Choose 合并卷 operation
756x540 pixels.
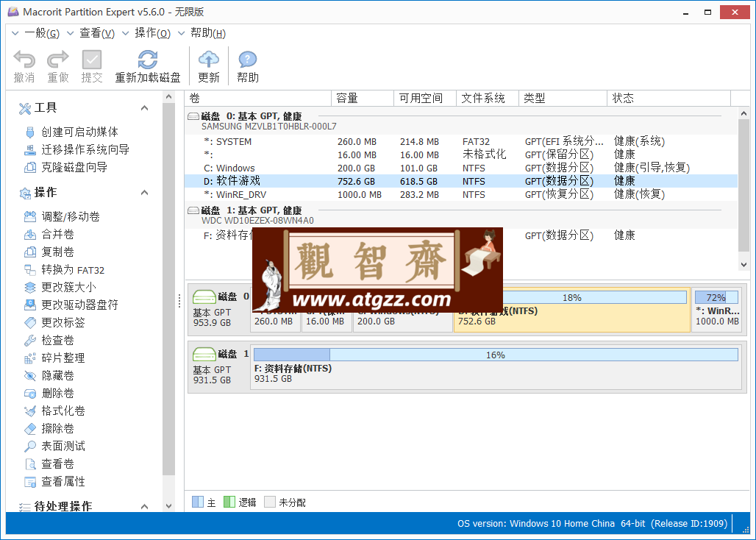pos(57,235)
